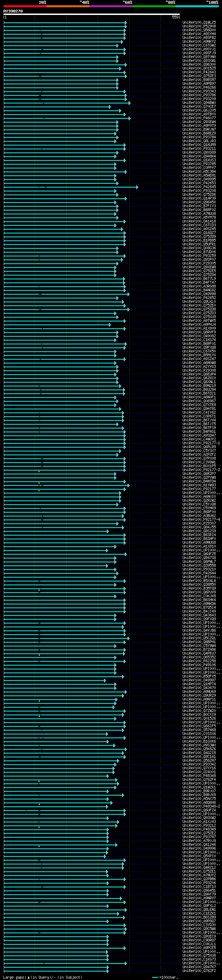Select the UniRef100_Q94BW0 label
The width and height of the screenshot is (222, 980).
(x=199, y=103)
